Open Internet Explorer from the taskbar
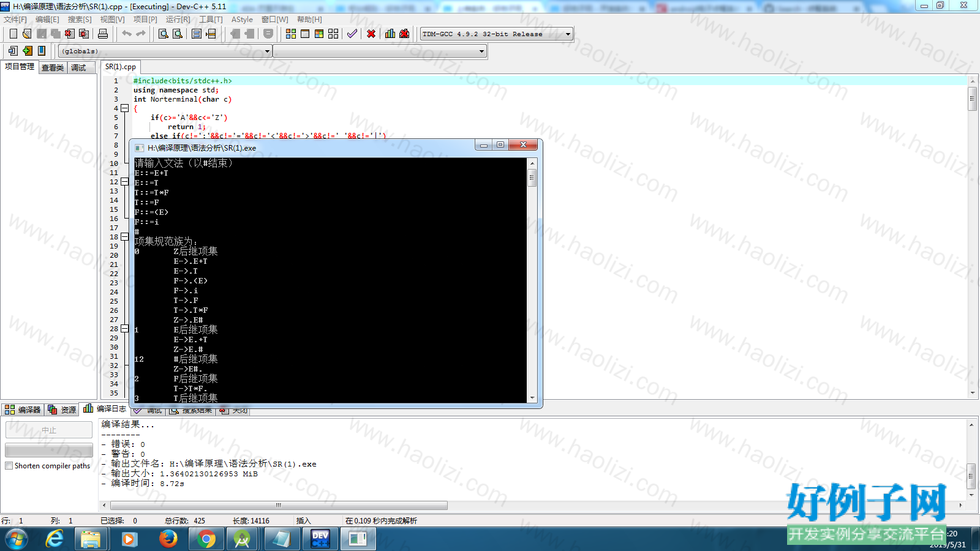 pyautogui.click(x=55, y=539)
